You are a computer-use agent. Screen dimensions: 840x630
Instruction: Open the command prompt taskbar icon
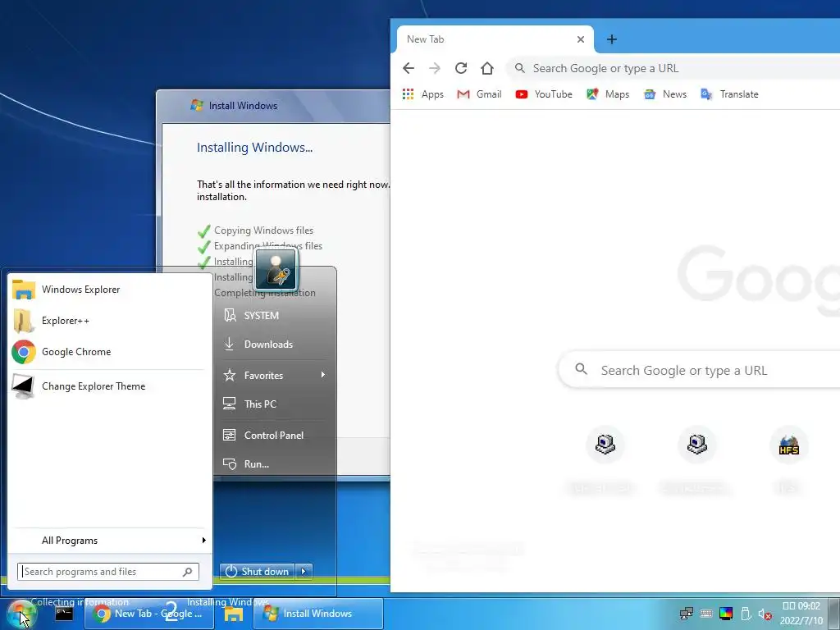(64, 614)
